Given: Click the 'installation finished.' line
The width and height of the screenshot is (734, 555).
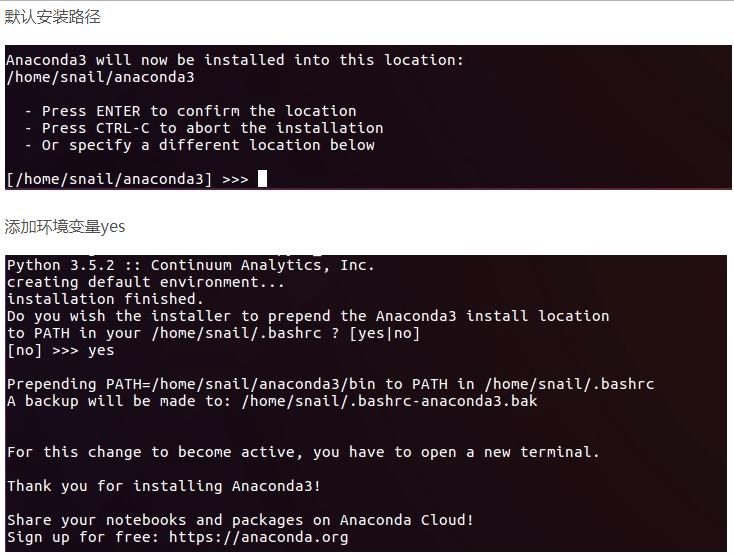Looking at the screenshot, I should [105, 299].
